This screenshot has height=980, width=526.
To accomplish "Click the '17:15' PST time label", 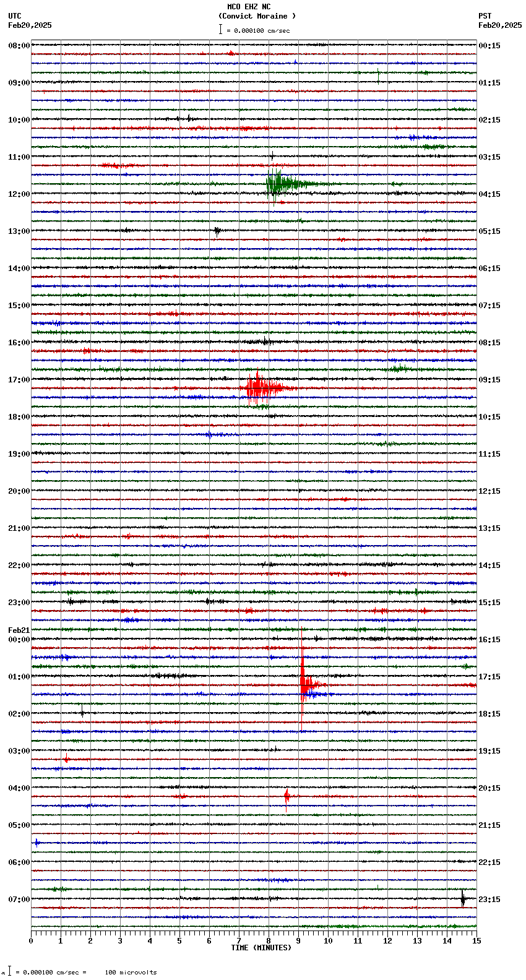I will pos(489,677).
